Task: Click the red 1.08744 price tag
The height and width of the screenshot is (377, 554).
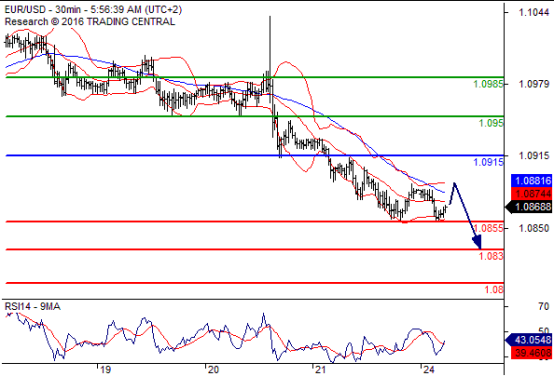Action: [532, 194]
